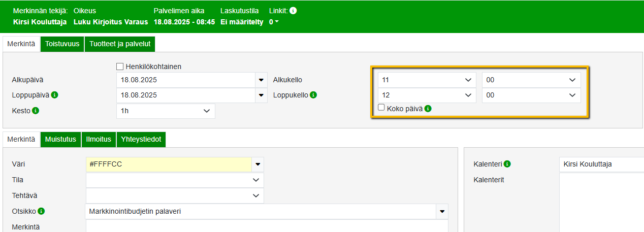Image resolution: width=644 pixels, height=232 pixels.
Task: Open the Tila status dropdown
Action: 175,180
